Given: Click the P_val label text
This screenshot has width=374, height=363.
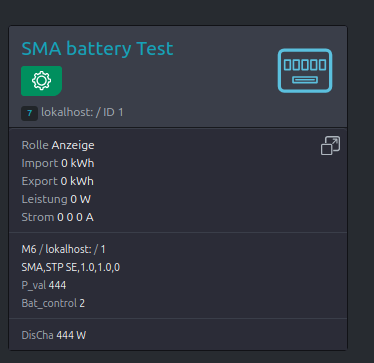Looking at the screenshot, I should 34,285.
